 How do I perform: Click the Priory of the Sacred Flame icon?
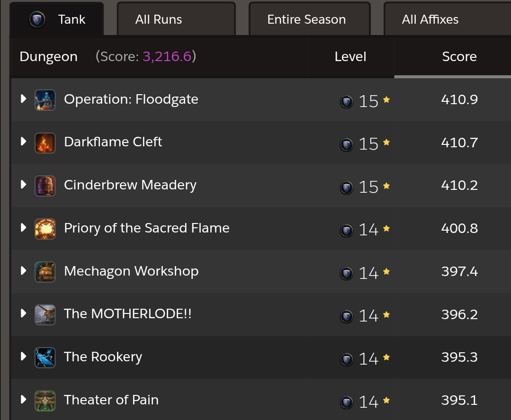(x=45, y=229)
